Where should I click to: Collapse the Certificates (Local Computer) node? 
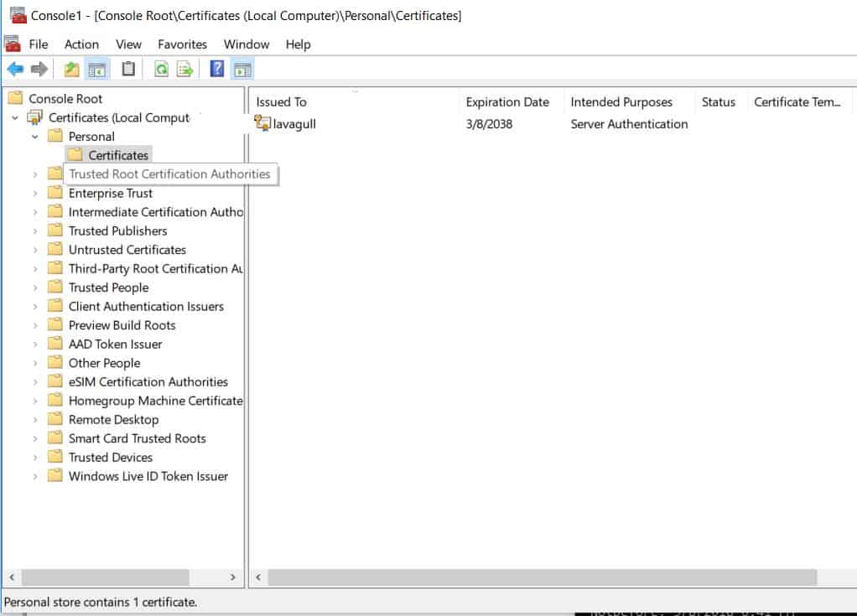tap(15, 117)
